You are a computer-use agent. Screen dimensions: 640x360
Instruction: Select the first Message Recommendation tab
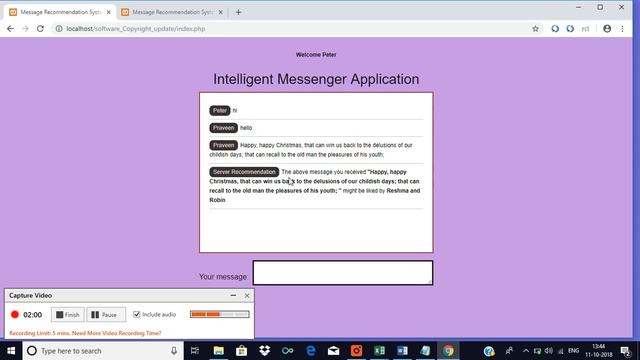60,12
